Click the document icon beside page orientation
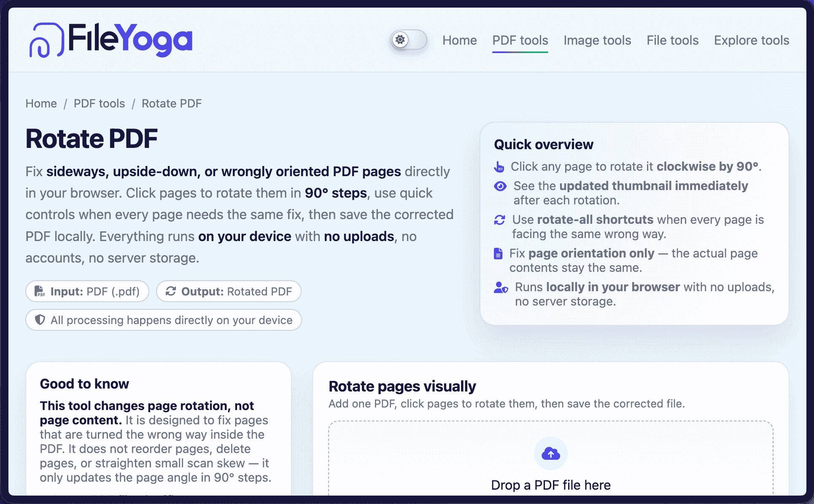Screen dimensions: 814x504 point(498,253)
